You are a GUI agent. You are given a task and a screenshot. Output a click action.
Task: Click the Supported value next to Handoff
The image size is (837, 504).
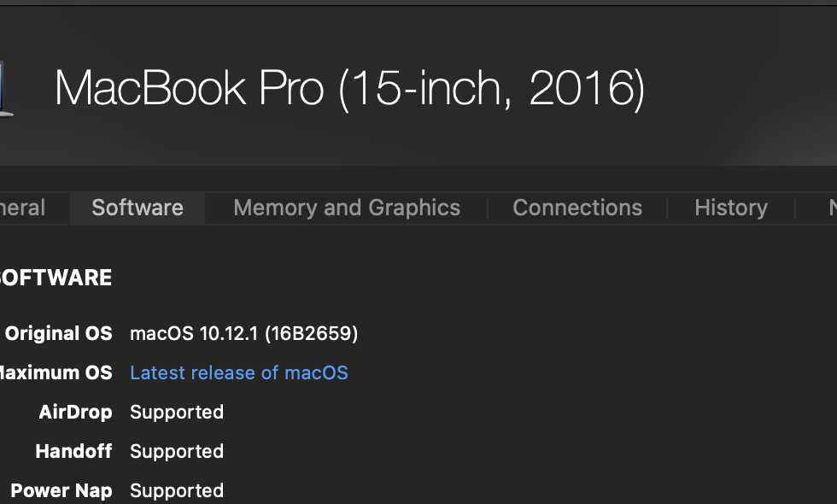pos(177,451)
